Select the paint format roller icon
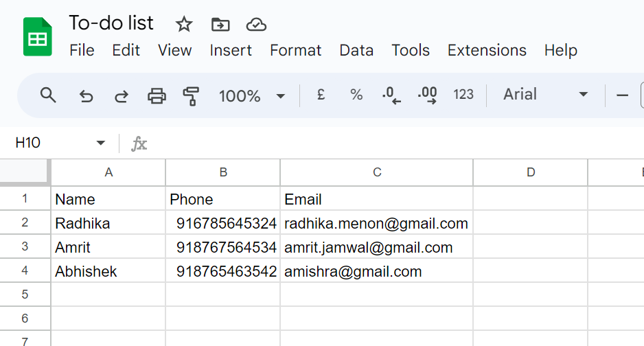Viewport: 644px width, 346px height. [x=192, y=96]
